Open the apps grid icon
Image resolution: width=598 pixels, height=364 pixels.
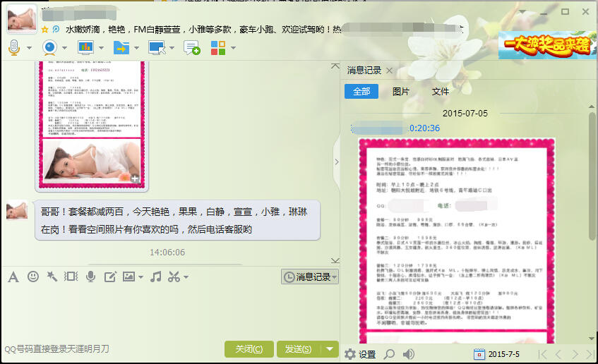click(x=217, y=48)
